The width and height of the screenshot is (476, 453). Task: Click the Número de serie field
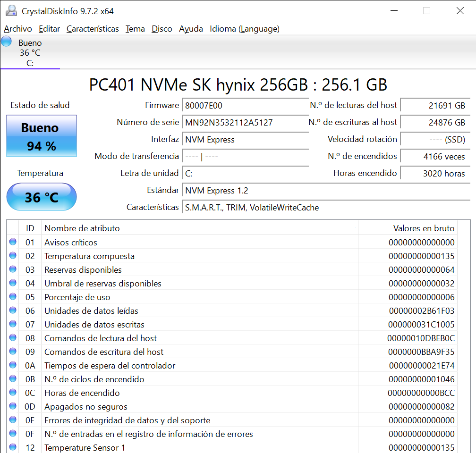point(245,123)
